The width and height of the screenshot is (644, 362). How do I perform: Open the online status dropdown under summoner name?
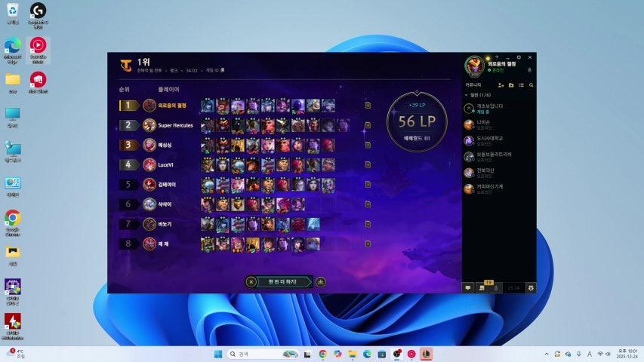point(496,71)
